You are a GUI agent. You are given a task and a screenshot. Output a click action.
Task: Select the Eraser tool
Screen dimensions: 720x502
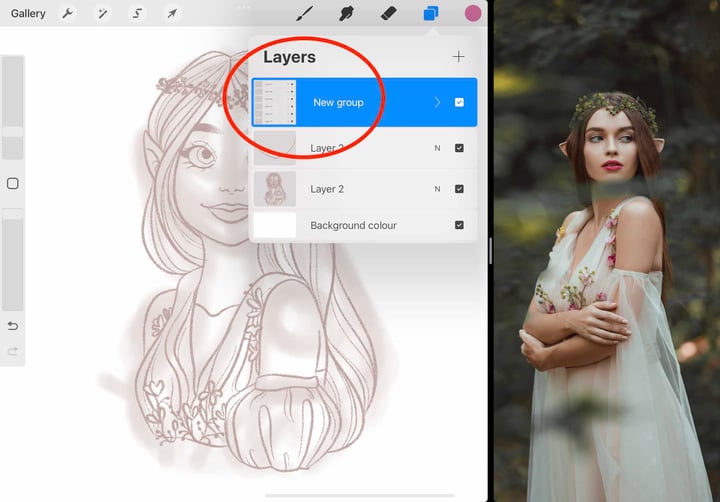(389, 13)
